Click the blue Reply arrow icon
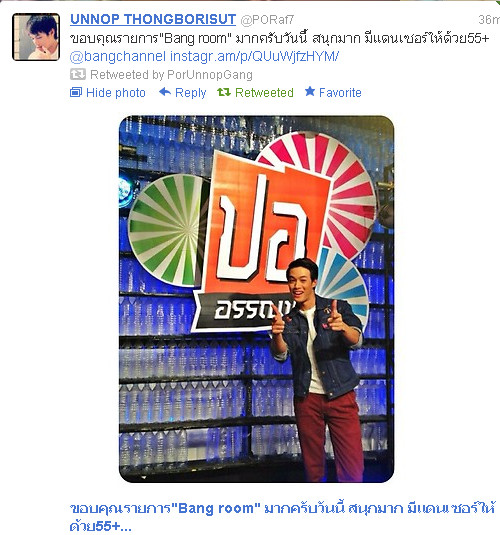This screenshot has width=500, height=535. click(165, 92)
